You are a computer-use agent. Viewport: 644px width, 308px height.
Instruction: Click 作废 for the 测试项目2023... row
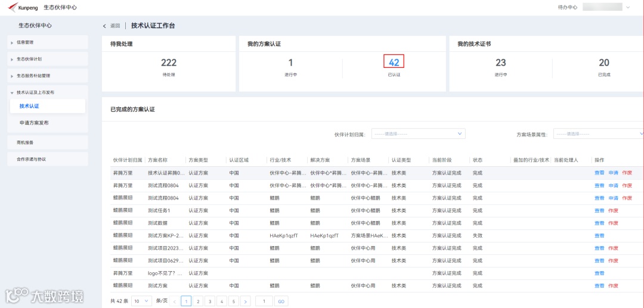coord(613,248)
